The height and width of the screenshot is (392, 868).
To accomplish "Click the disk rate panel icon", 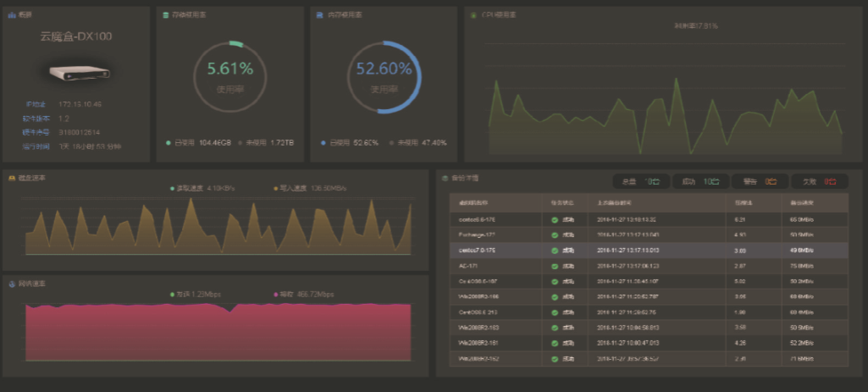I will click(11, 178).
